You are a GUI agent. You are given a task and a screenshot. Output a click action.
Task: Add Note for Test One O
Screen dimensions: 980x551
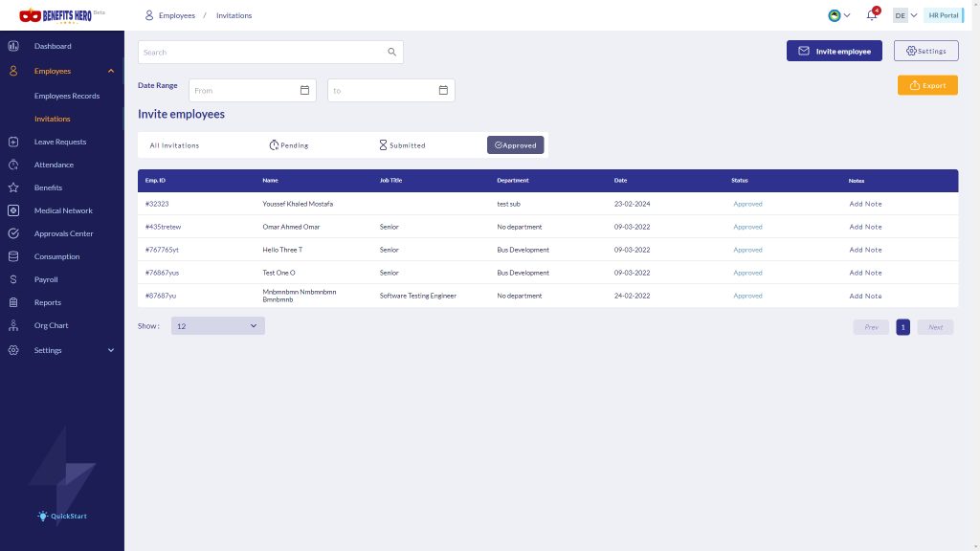(865, 273)
